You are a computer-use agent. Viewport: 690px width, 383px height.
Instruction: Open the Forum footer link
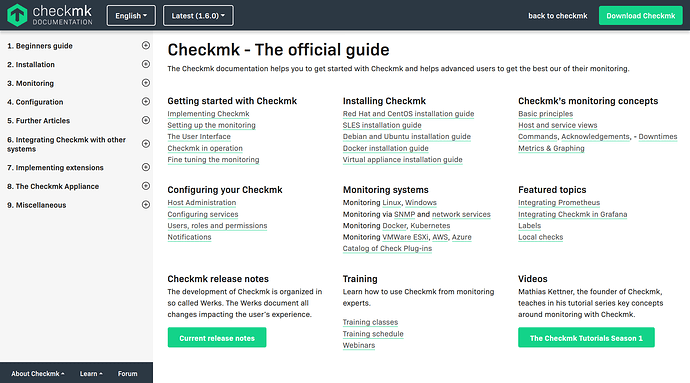coord(127,374)
